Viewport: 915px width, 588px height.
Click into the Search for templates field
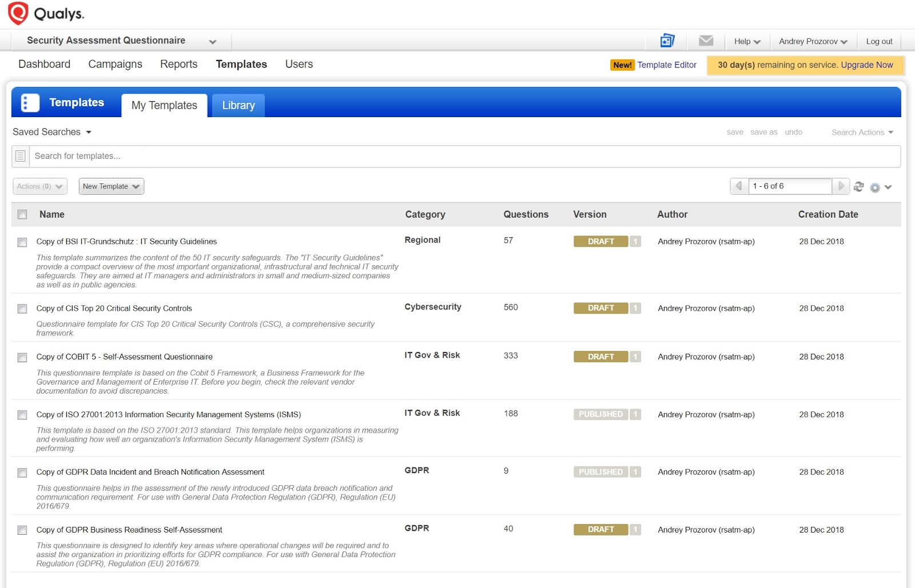click(464, 156)
